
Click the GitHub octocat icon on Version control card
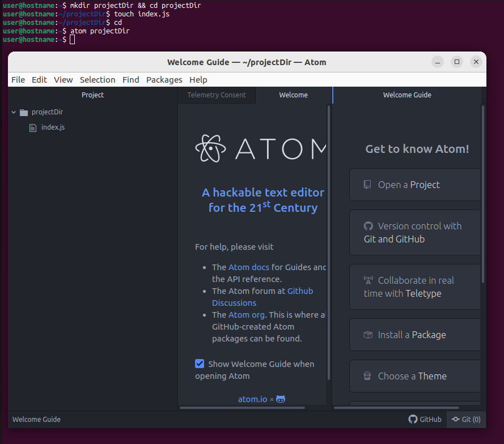coord(369,225)
